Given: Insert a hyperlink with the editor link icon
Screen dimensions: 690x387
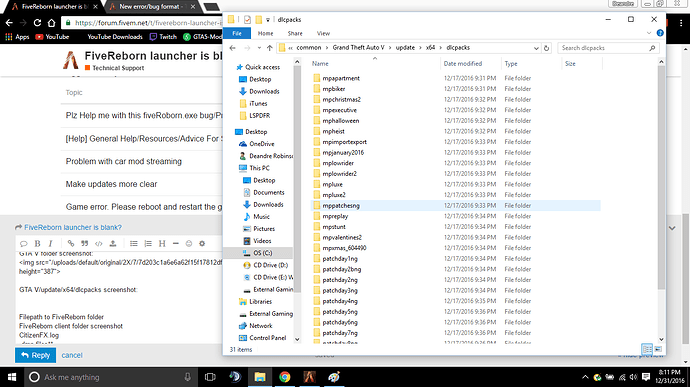Looking at the screenshot, I should pyautogui.click(x=70, y=243).
